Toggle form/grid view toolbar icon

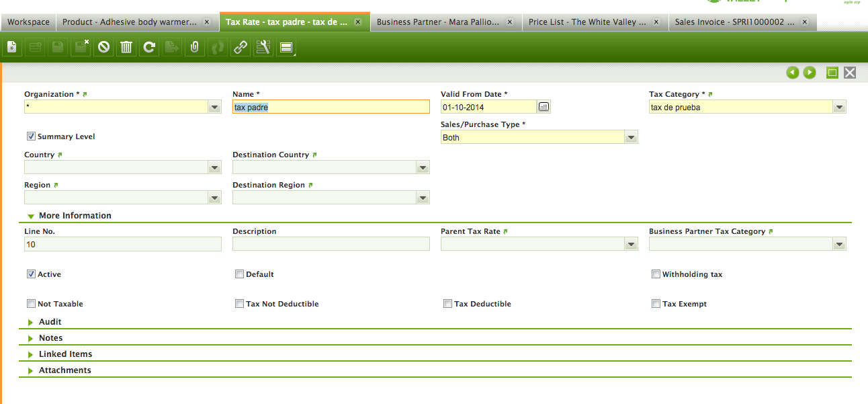tap(286, 47)
